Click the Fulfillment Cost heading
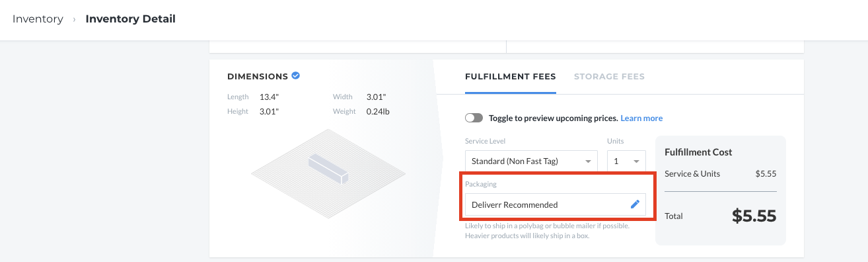Viewport: 868px width, 262px height. point(698,152)
